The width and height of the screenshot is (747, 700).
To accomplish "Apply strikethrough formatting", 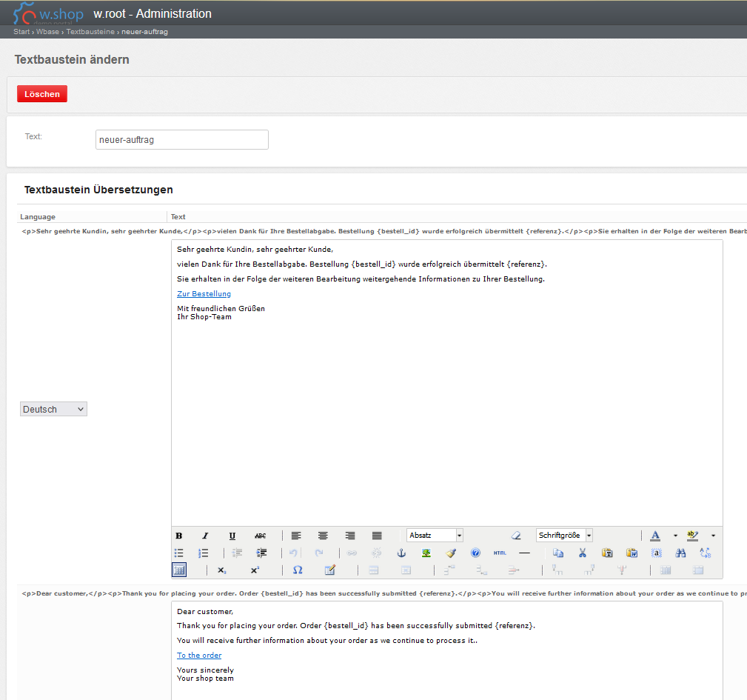I will pyautogui.click(x=260, y=536).
